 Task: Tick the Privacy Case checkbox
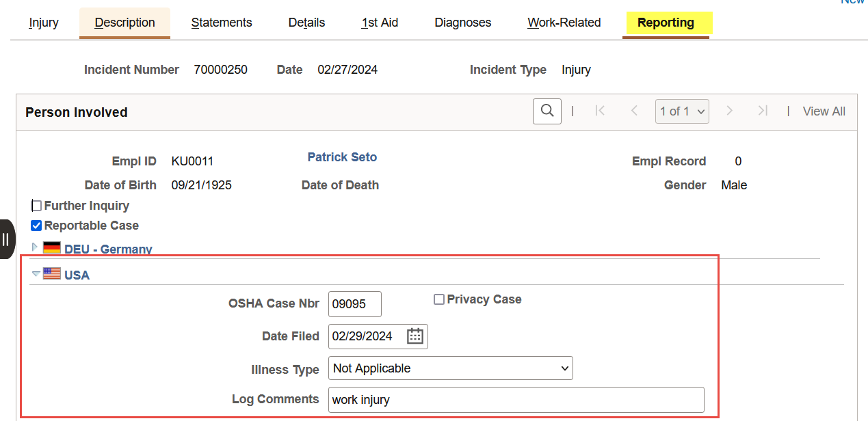point(439,299)
